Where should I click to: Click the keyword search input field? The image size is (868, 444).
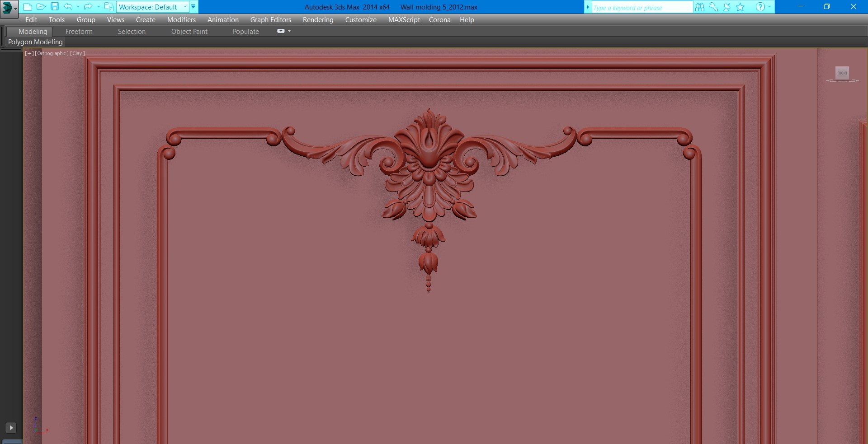[642, 7]
